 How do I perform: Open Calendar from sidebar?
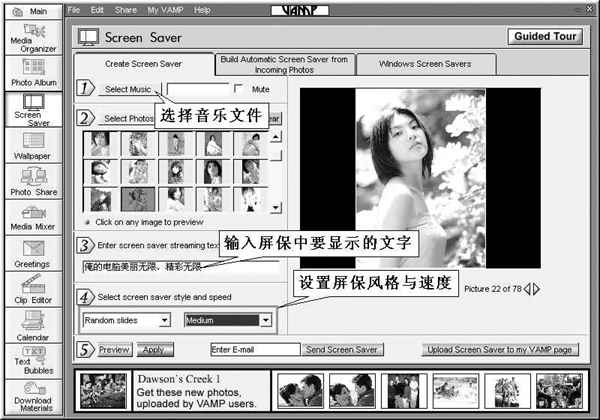click(33, 325)
